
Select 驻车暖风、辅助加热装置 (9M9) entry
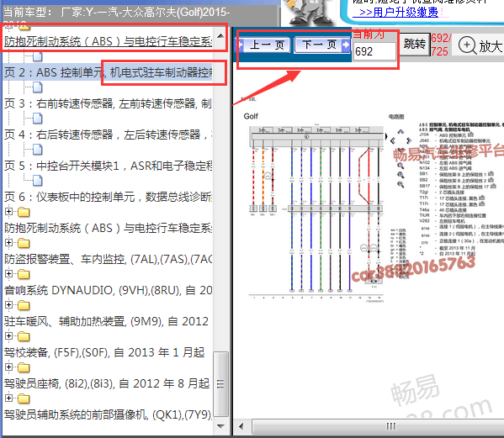tap(106, 321)
